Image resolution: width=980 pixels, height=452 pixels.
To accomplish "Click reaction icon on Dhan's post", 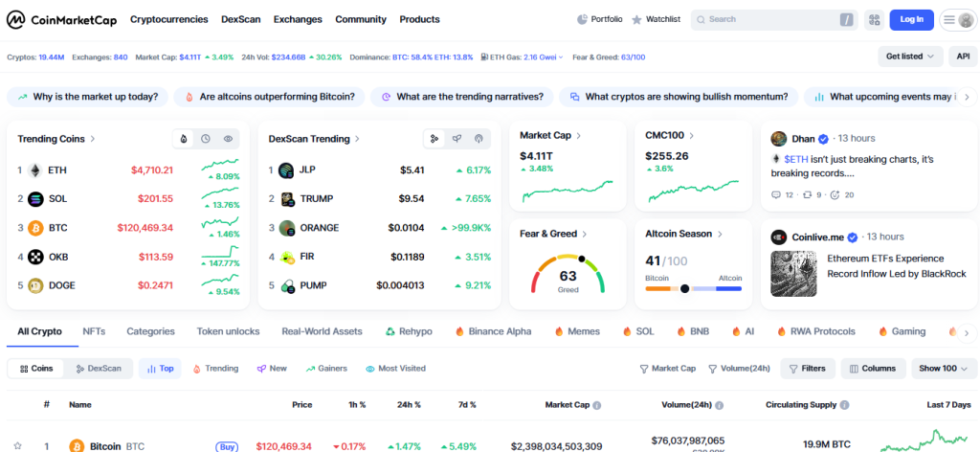I will pyautogui.click(x=835, y=195).
